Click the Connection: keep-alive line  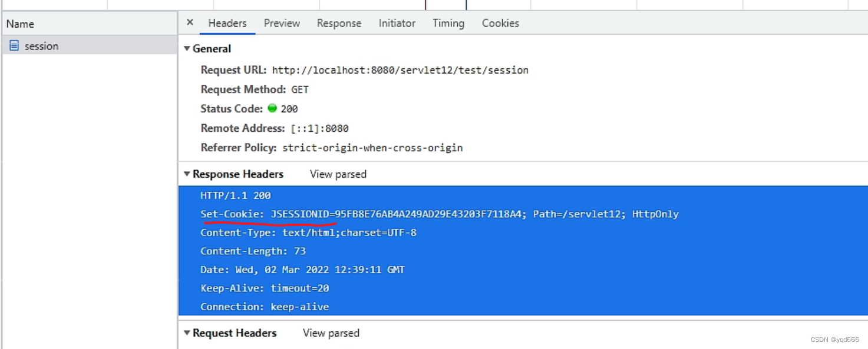[x=265, y=307]
